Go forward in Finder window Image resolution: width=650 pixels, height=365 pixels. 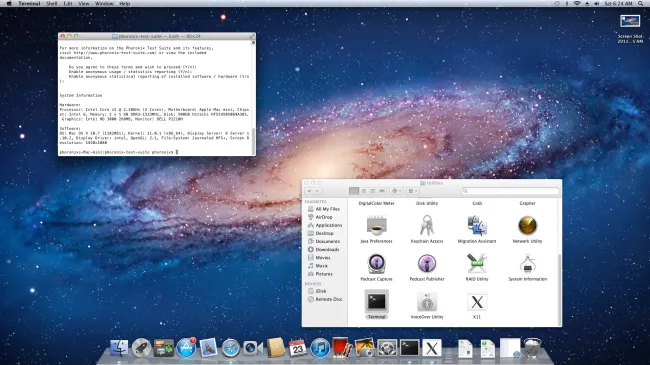(x=318, y=191)
